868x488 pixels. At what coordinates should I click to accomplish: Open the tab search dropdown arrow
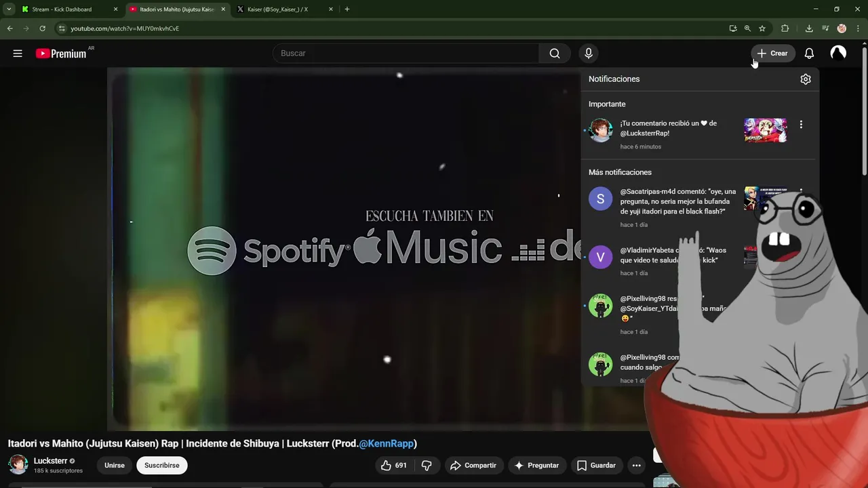tap(9, 9)
